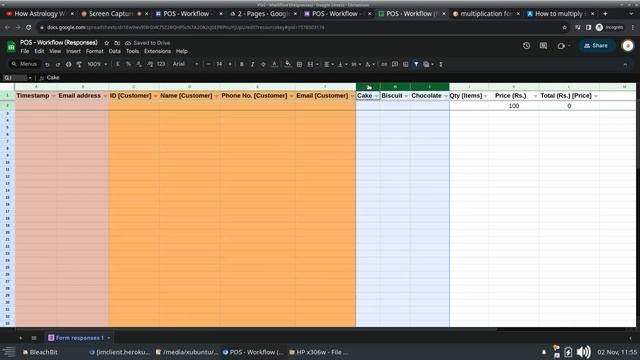
Task: Open the Text wrapping dropdown
Action: [x=356, y=64]
